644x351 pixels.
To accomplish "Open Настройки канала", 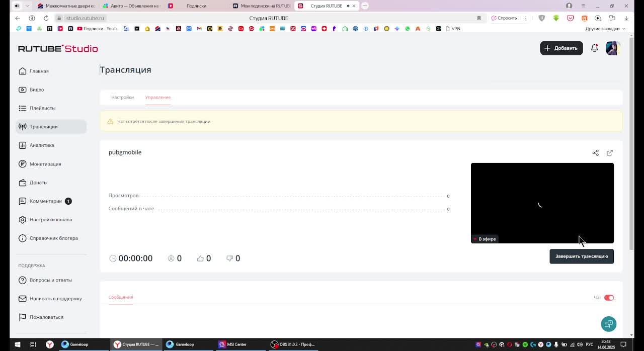I will pyautogui.click(x=45, y=220).
